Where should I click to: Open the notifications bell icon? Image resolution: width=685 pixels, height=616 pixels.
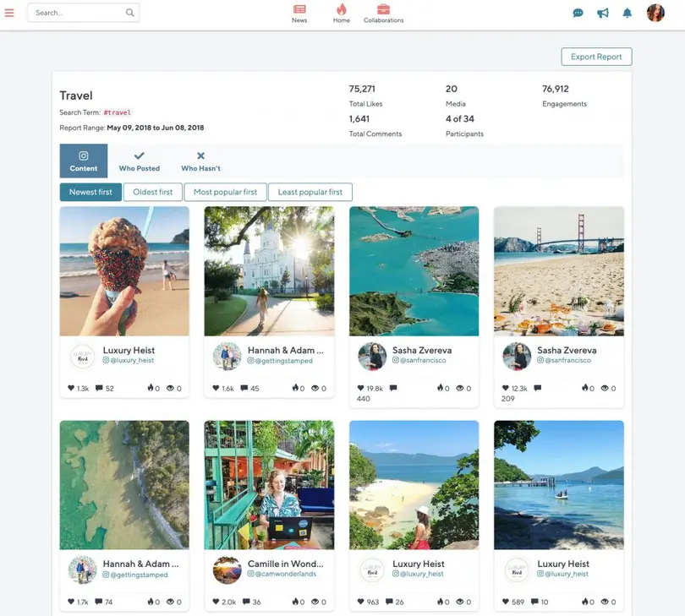[627, 13]
